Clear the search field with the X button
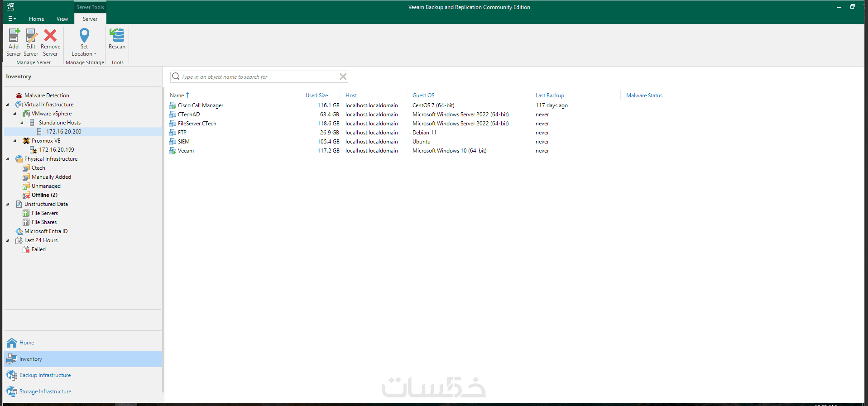Screen dimensions: 868x406 343,76
